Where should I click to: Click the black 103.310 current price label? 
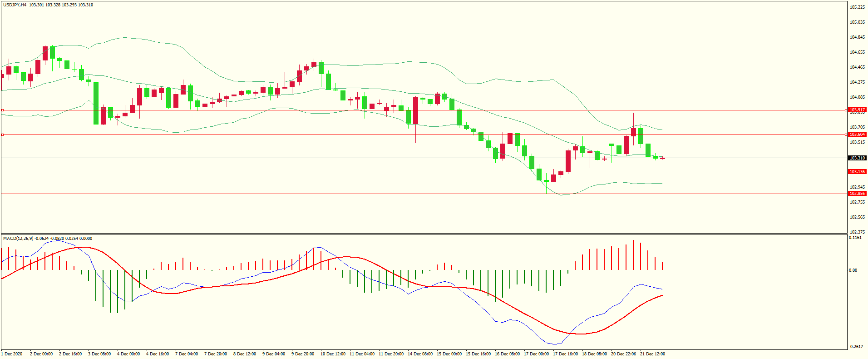(857, 158)
